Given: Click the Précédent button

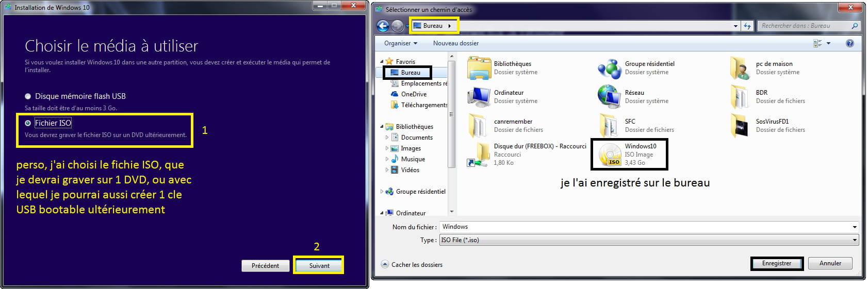Looking at the screenshot, I should [x=265, y=266].
